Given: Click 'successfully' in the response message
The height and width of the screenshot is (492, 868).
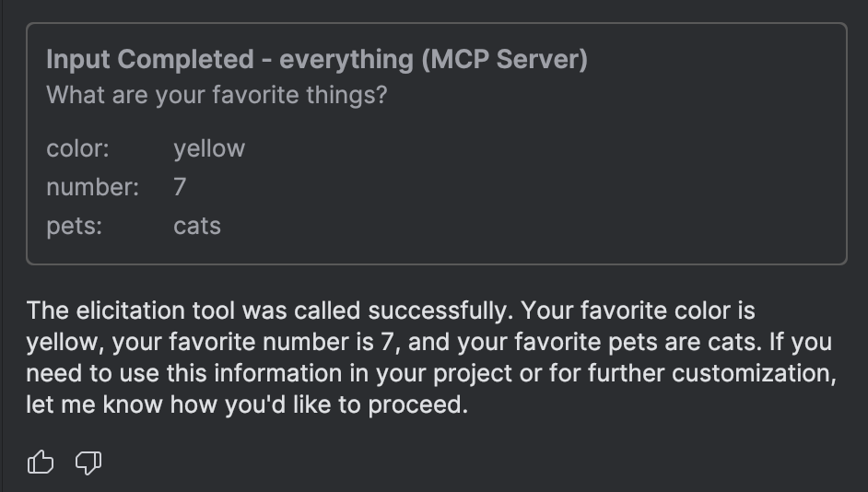Looking at the screenshot, I should tap(440, 310).
